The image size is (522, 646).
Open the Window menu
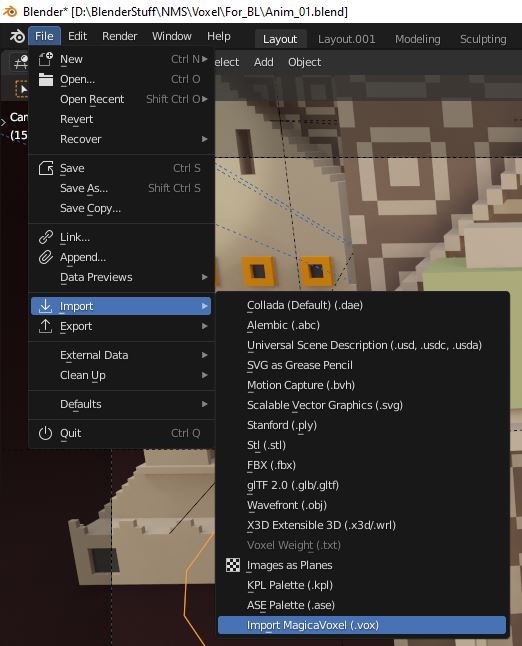click(x=172, y=36)
